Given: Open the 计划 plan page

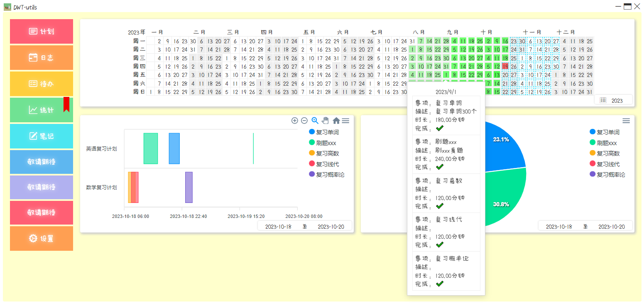Looking at the screenshot, I should tap(42, 31).
